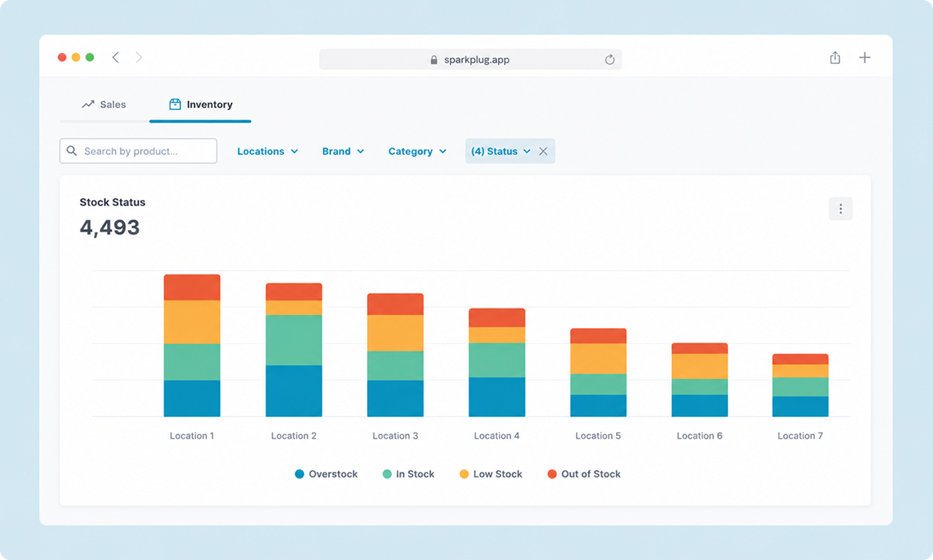Click the Location 2 axis label

(x=294, y=435)
